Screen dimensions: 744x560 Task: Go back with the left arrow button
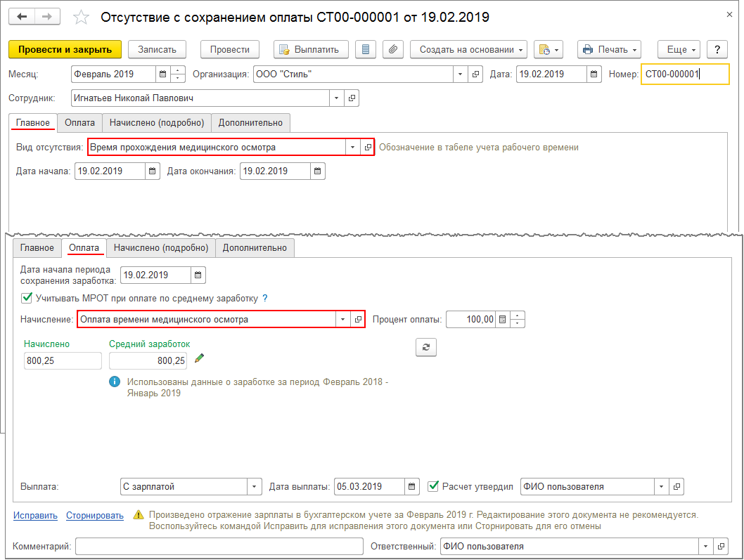coord(22,17)
